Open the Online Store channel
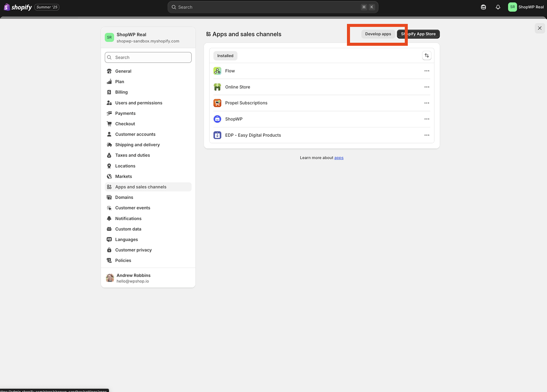547x392 pixels. point(322,87)
